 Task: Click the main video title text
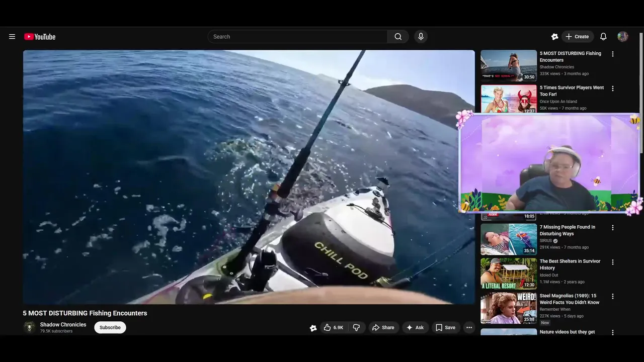(85, 313)
